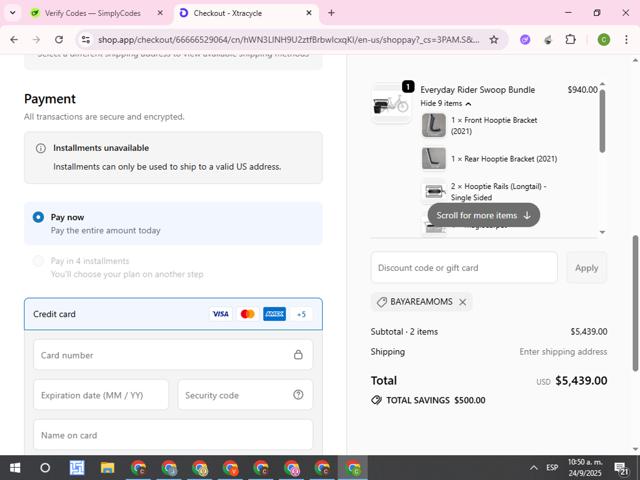640x480 pixels.
Task: Focus the Expiration date field
Action: pyautogui.click(x=101, y=395)
